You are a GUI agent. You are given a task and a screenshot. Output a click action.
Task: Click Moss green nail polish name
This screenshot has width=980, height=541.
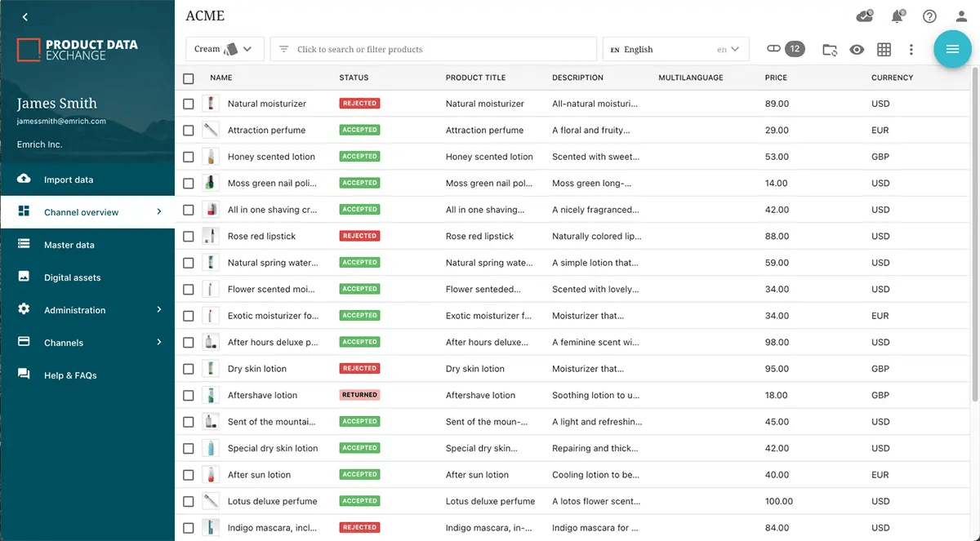click(272, 183)
